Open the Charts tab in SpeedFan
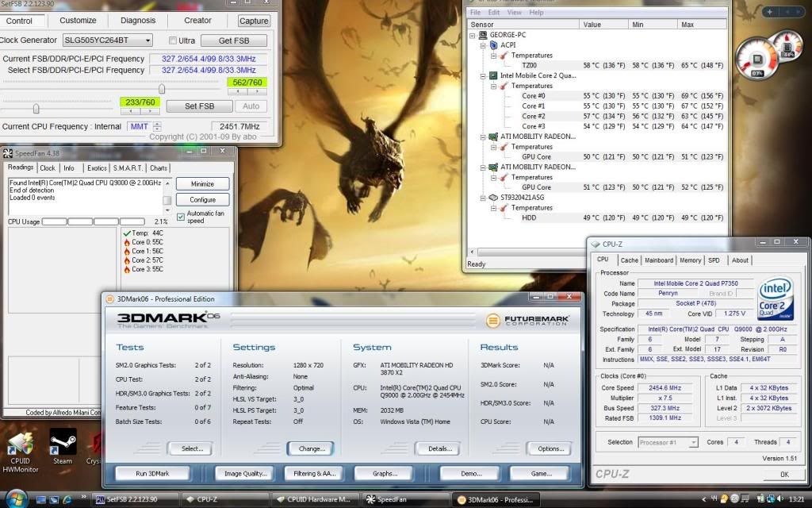 [x=159, y=168]
